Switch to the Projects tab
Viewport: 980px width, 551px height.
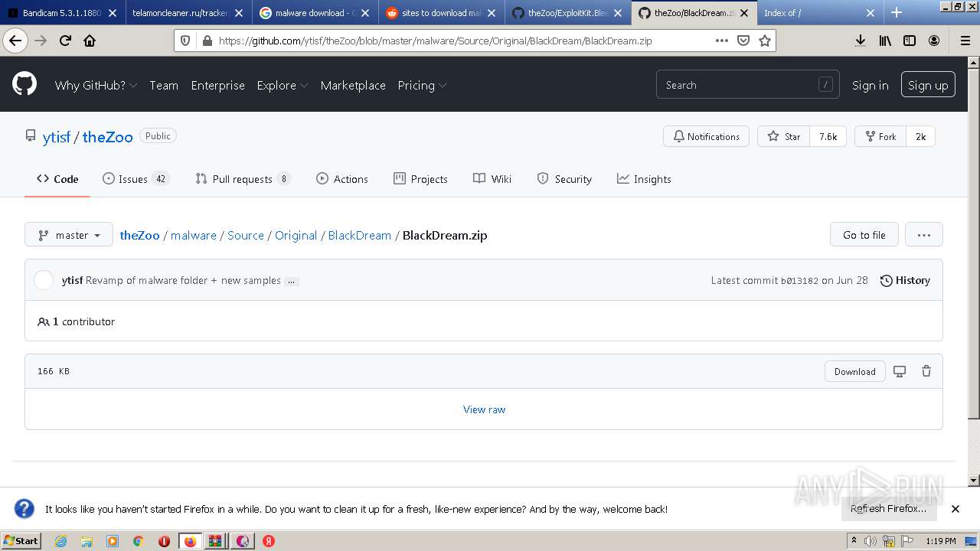(420, 179)
